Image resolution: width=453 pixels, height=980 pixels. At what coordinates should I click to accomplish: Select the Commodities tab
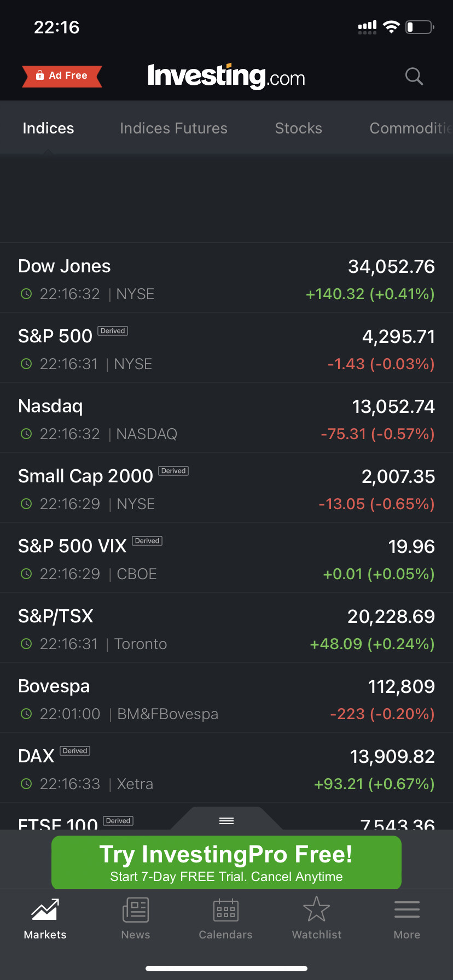tap(410, 128)
